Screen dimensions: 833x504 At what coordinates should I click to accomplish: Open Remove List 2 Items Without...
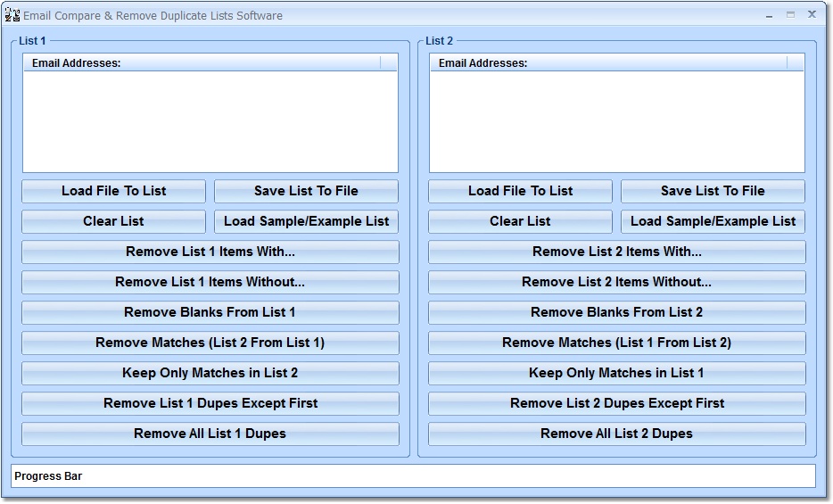point(617,282)
